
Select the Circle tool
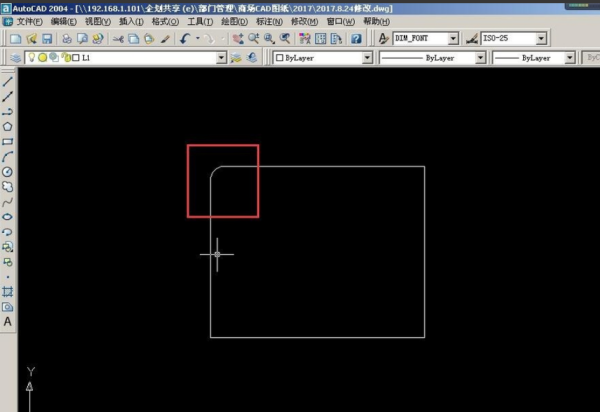8,172
